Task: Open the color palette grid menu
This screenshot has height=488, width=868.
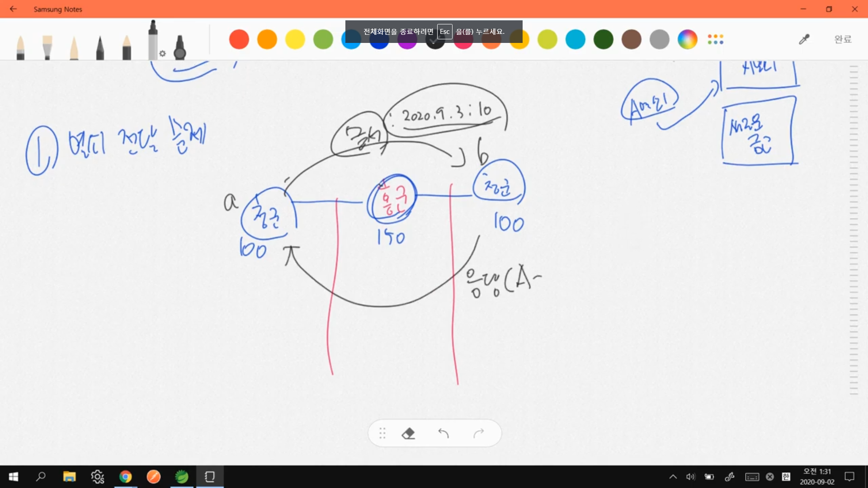Action: click(x=716, y=40)
